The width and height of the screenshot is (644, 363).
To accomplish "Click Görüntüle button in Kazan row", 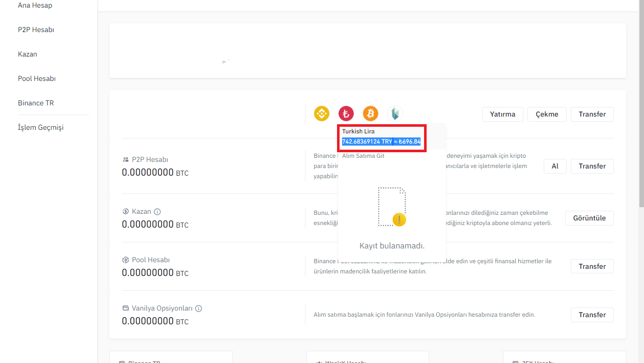I will 590,218.
